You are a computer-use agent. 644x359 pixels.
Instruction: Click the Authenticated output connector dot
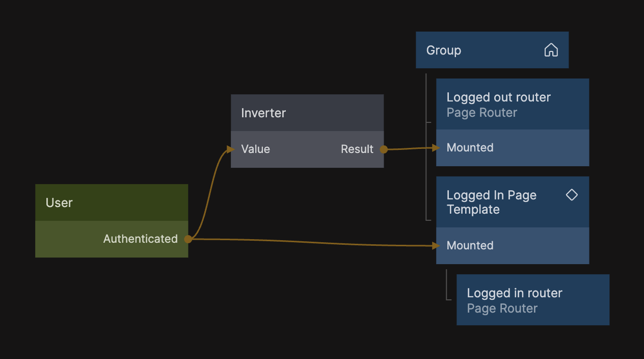click(188, 239)
